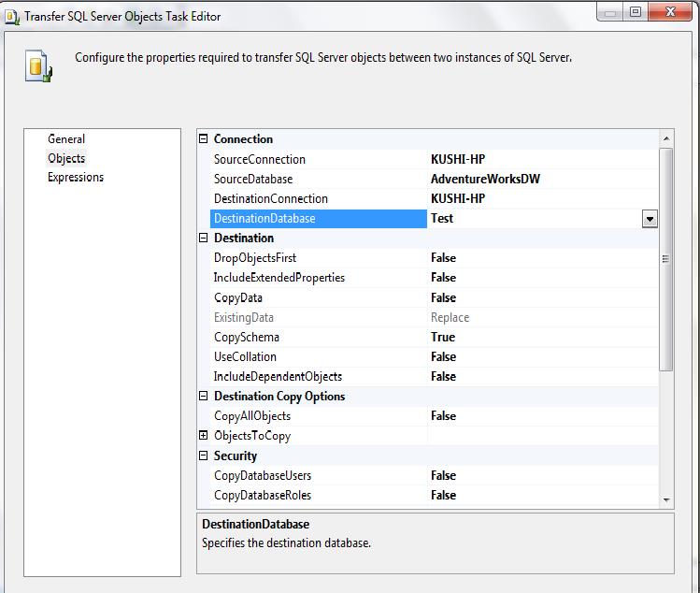Click the database task icon in header
Viewport: 700px width, 593px height.
(x=38, y=65)
